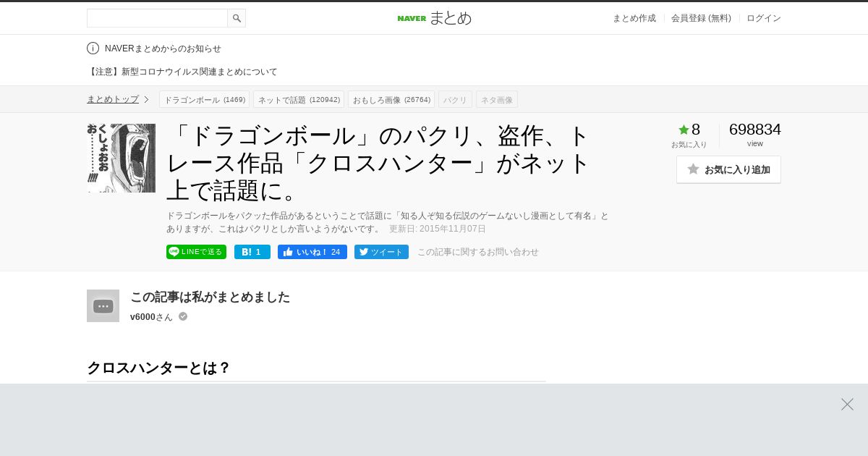Select おもしろ画像 (26764) tag
The width and height of the screenshot is (868, 456).
point(391,100)
